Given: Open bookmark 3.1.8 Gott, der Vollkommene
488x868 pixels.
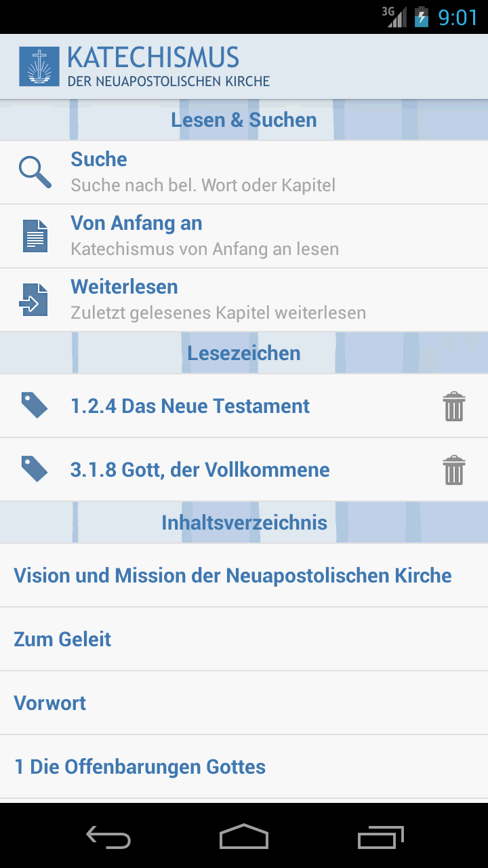Looking at the screenshot, I should (x=200, y=470).
